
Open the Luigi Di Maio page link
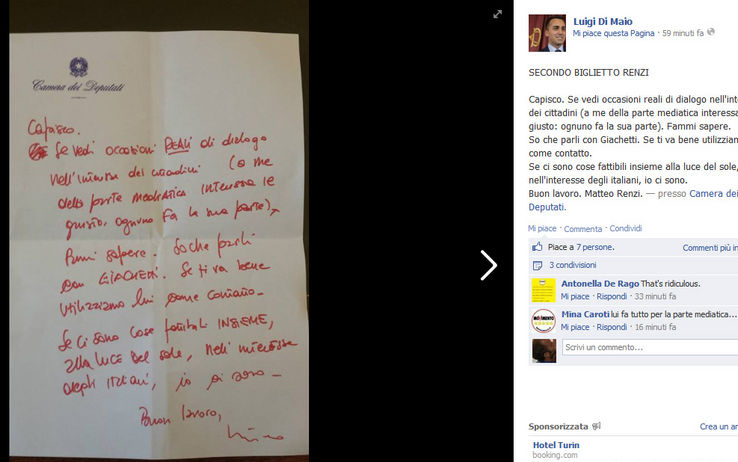[602, 21]
